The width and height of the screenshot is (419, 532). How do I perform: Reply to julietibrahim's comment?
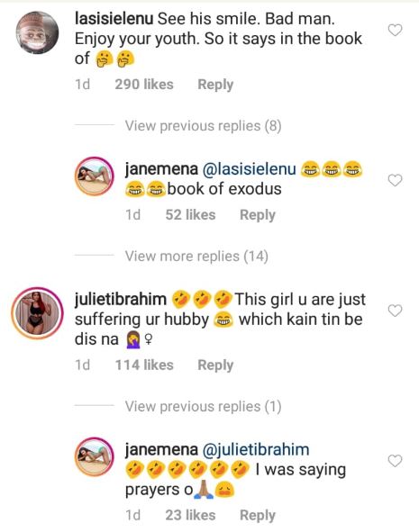pyautogui.click(x=215, y=365)
